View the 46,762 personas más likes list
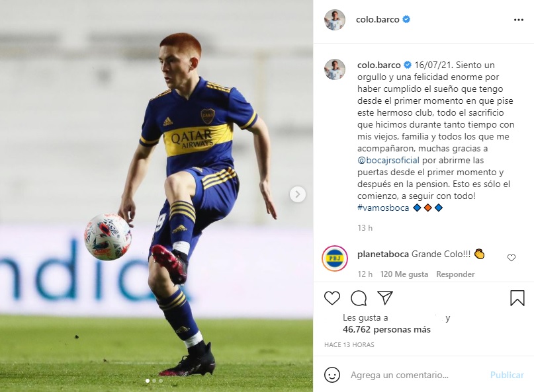 coord(386,329)
